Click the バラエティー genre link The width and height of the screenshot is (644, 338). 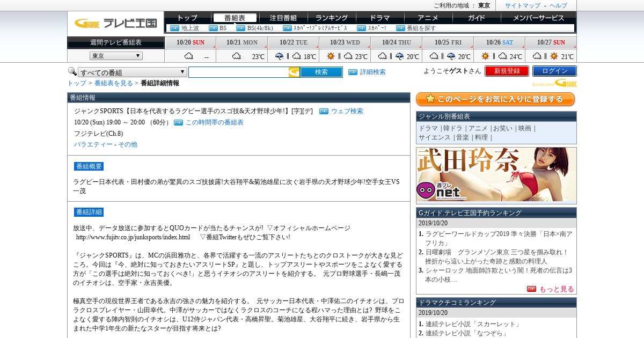93,144
